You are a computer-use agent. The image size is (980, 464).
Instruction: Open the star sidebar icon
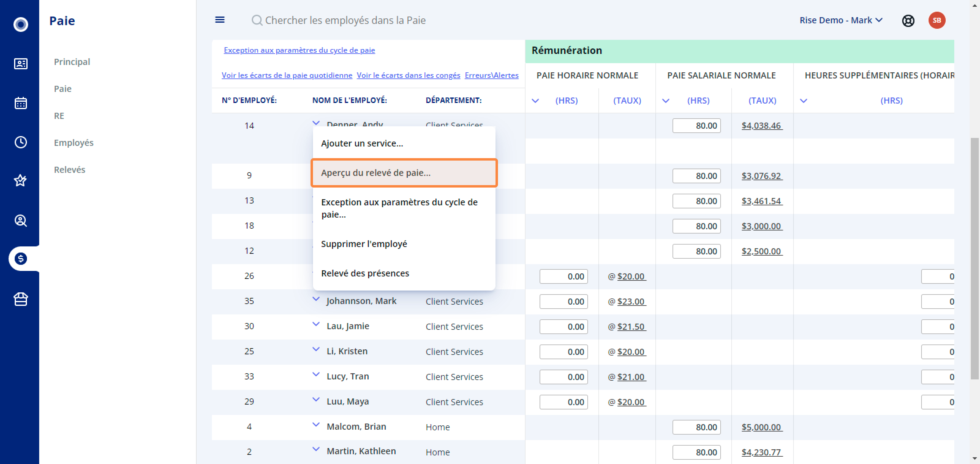click(x=21, y=180)
